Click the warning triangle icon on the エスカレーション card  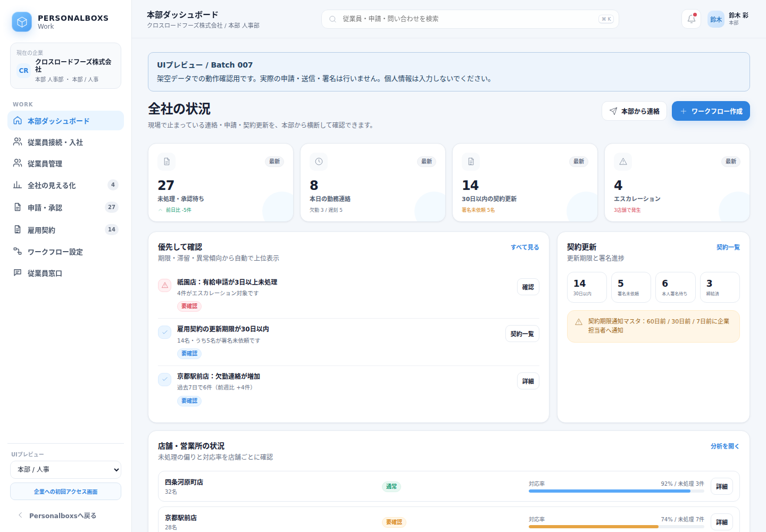point(623,162)
